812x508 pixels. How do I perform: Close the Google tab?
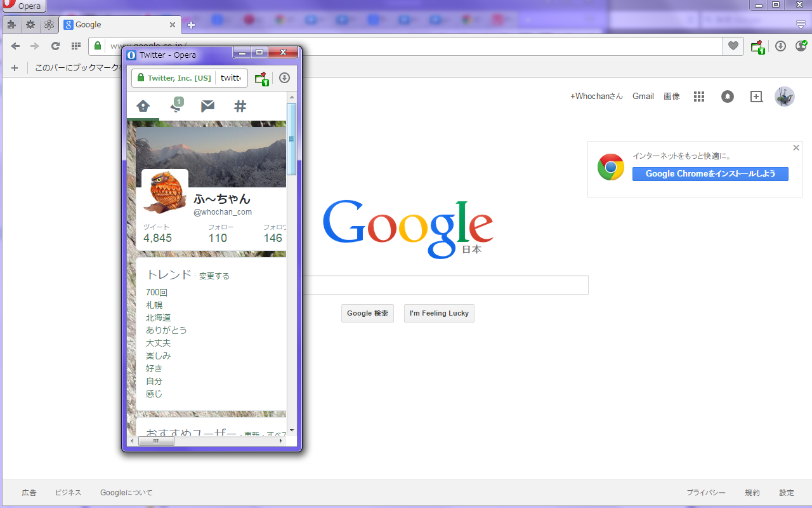[x=173, y=25]
